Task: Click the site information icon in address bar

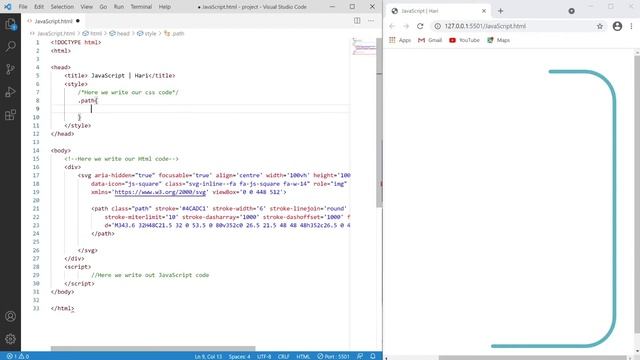Action: pyautogui.click(x=437, y=26)
